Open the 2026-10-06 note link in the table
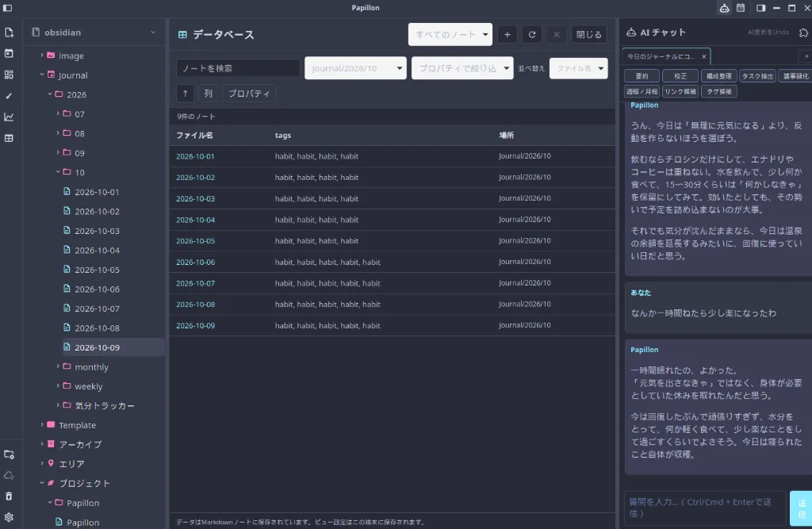The width and height of the screenshot is (812, 529). (195, 263)
